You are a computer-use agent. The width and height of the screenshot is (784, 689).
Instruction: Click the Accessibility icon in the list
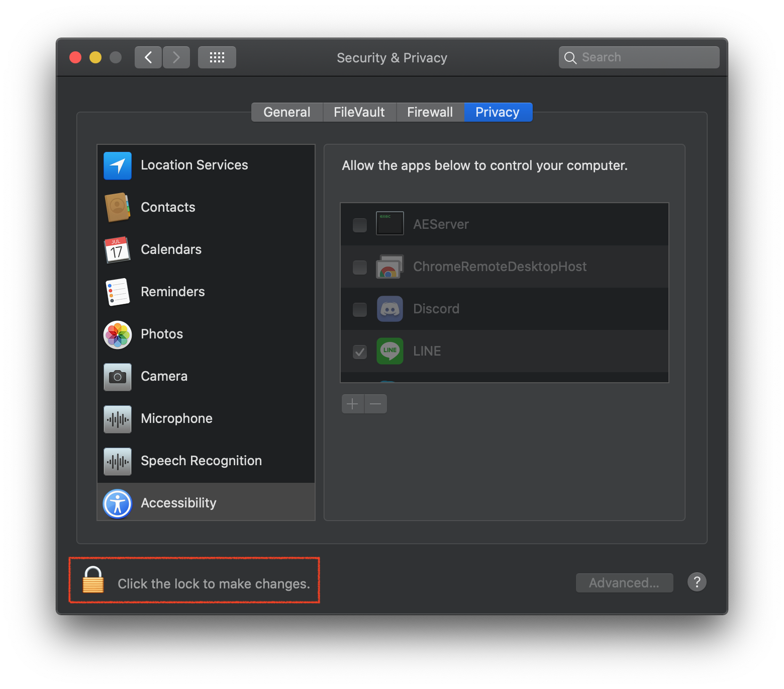tap(118, 503)
